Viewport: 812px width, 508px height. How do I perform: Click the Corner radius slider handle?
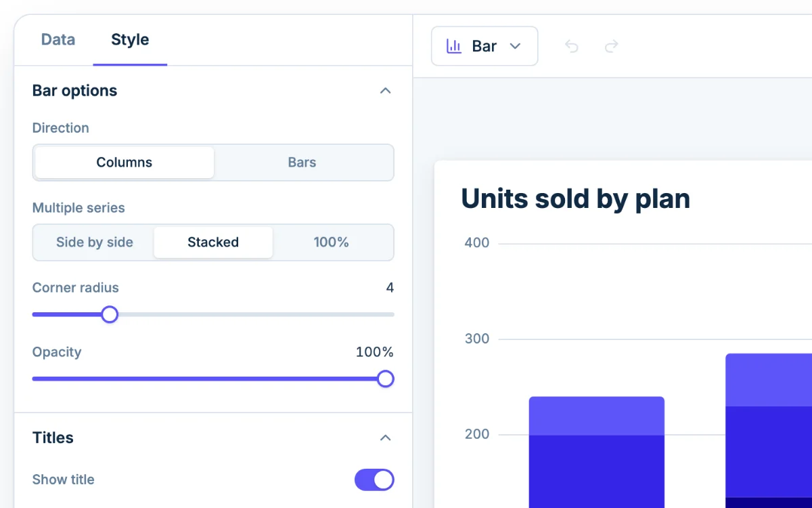coord(110,314)
